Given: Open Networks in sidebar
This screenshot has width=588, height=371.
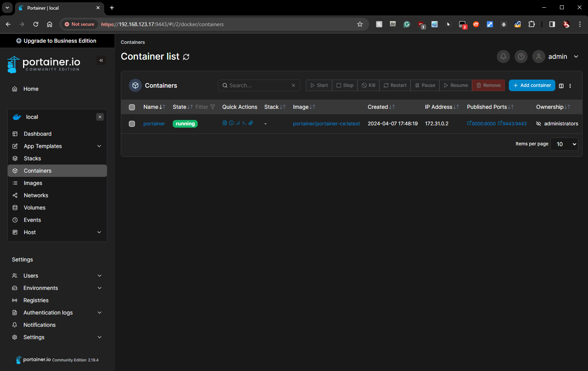Looking at the screenshot, I should (36, 195).
